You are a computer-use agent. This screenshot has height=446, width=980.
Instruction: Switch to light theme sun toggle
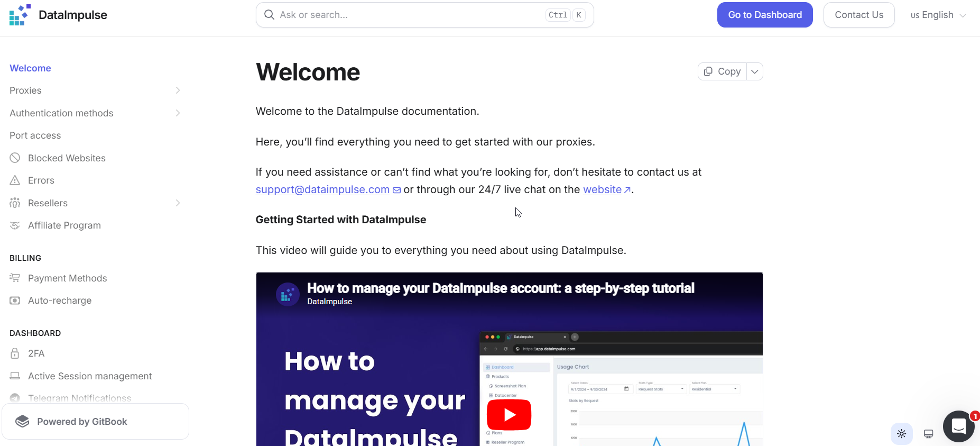tap(901, 434)
